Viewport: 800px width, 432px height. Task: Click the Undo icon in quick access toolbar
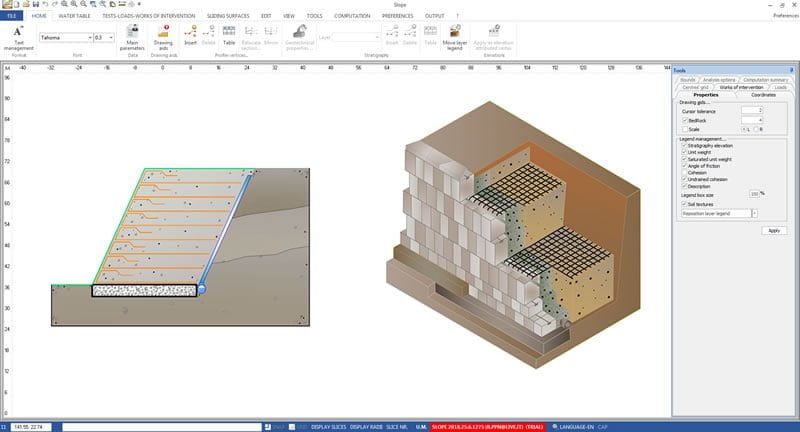tap(46, 5)
